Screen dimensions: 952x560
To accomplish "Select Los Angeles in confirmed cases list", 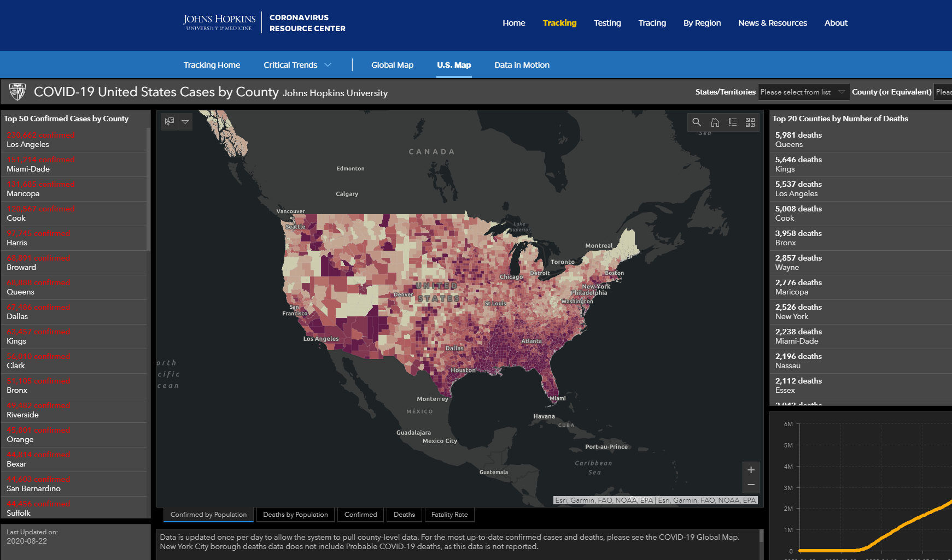I will [74, 140].
